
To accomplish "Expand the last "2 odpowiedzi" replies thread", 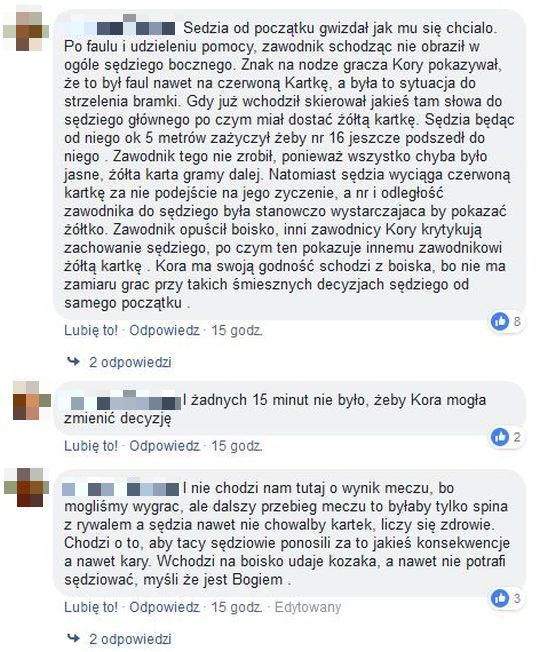I will coord(130,639).
